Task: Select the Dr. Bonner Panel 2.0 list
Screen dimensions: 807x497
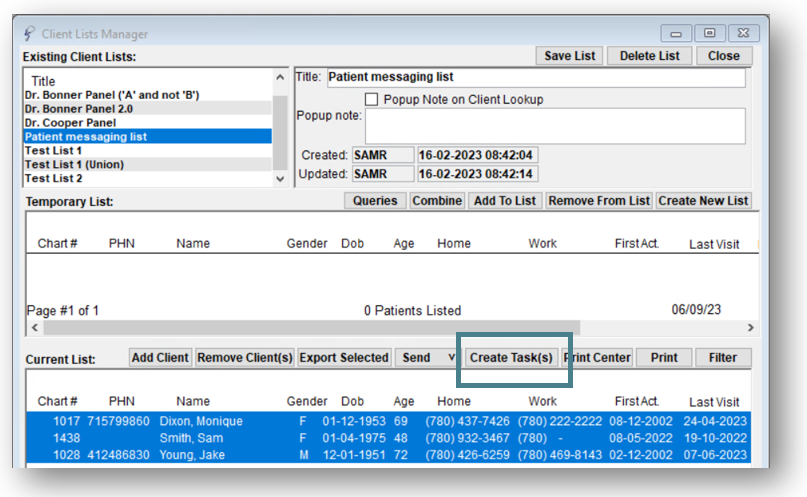Action: coord(148,109)
